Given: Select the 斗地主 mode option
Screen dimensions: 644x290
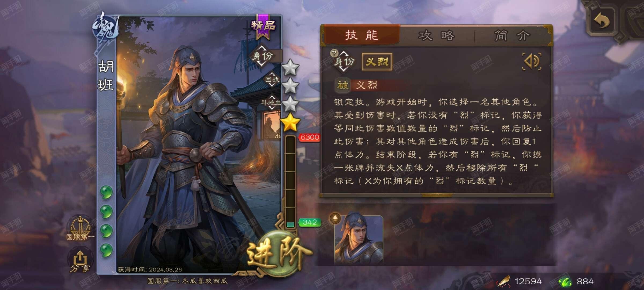Looking at the screenshot, I should point(271,102).
